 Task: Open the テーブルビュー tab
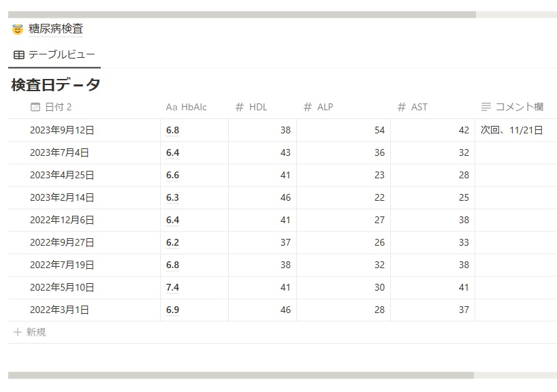click(x=54, y=54)
